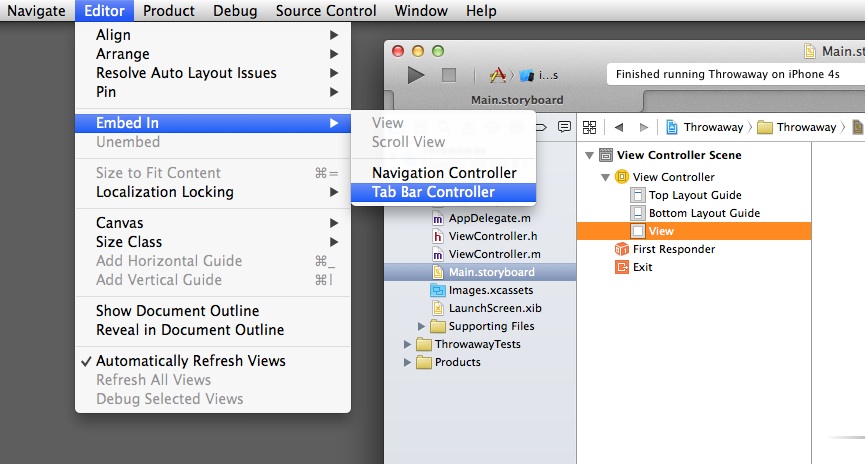Screen dimensions: 865x464
Task: Open the Product menu
Action: click(x=169, y=10)
